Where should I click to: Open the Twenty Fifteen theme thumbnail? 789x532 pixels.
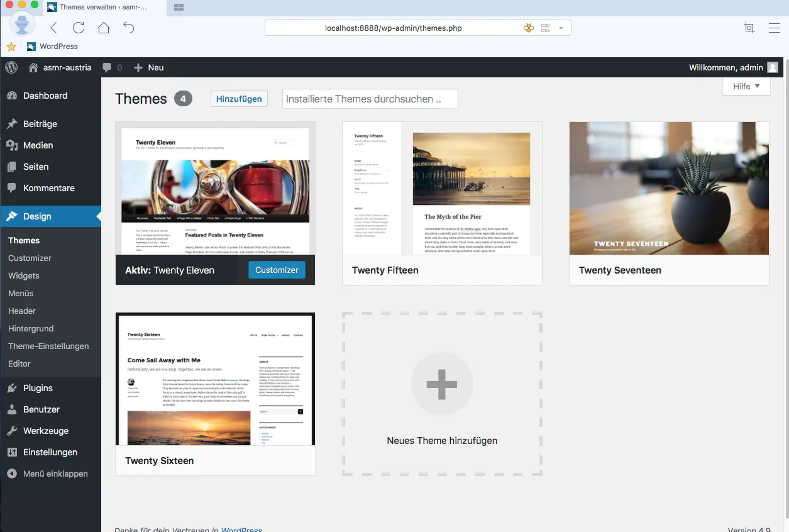tap(442, 188)
